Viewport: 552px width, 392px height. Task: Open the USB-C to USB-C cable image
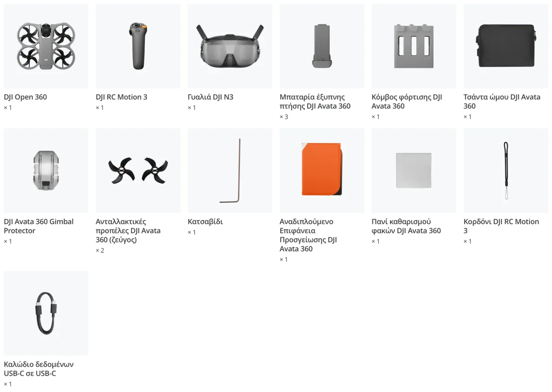tap(46, 313)
